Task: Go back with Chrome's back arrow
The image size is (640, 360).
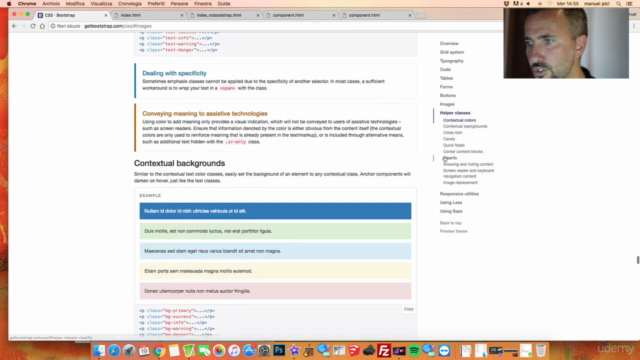Action: point(14,26)
